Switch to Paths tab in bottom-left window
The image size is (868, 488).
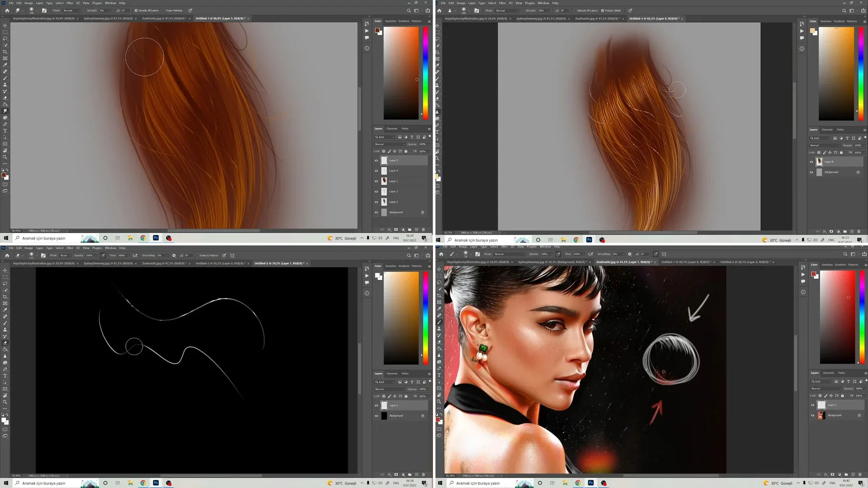405,373
